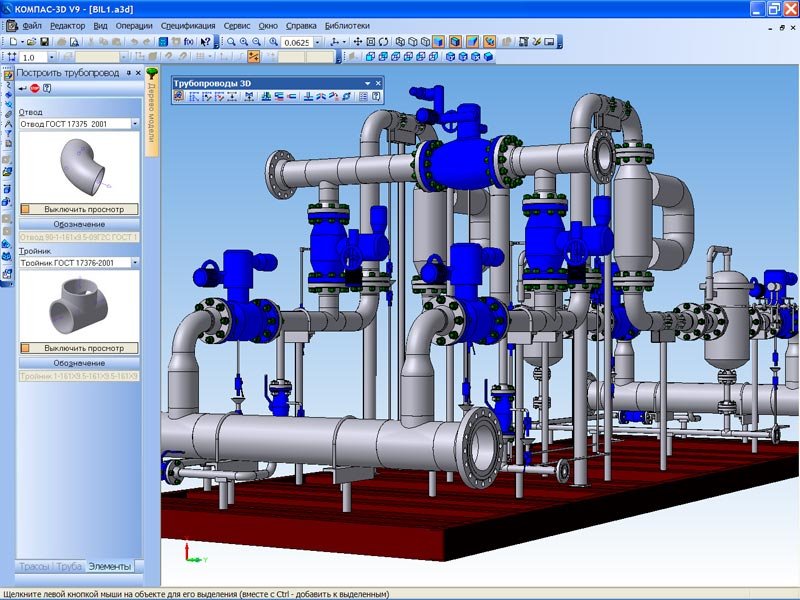Click Обозначение button under Отвод preview
Screen dimensions: 800x600
[x=78, y=224]
